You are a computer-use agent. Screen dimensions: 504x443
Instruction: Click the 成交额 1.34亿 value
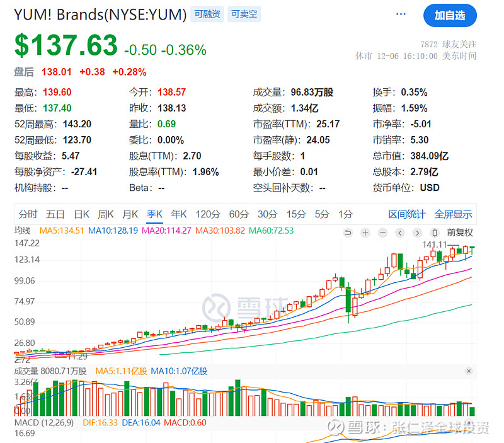304,108
